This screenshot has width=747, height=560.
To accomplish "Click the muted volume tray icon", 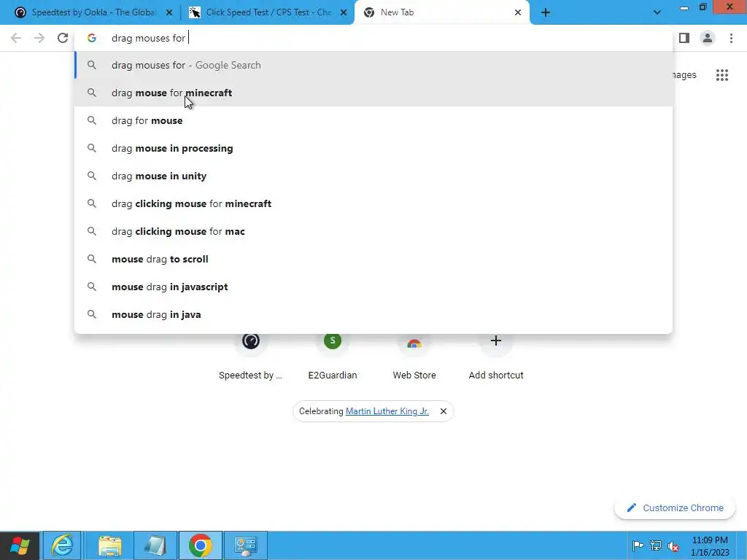I will coord(673,545).
